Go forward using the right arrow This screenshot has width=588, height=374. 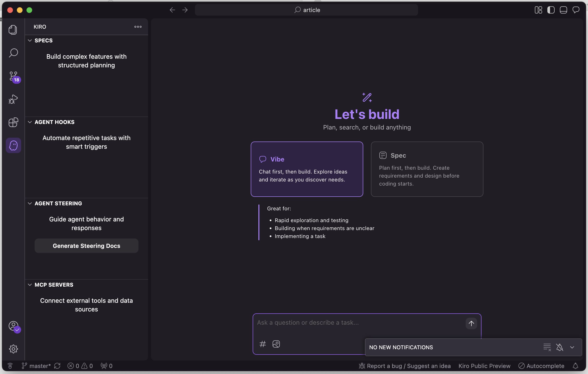pos(185,10)
